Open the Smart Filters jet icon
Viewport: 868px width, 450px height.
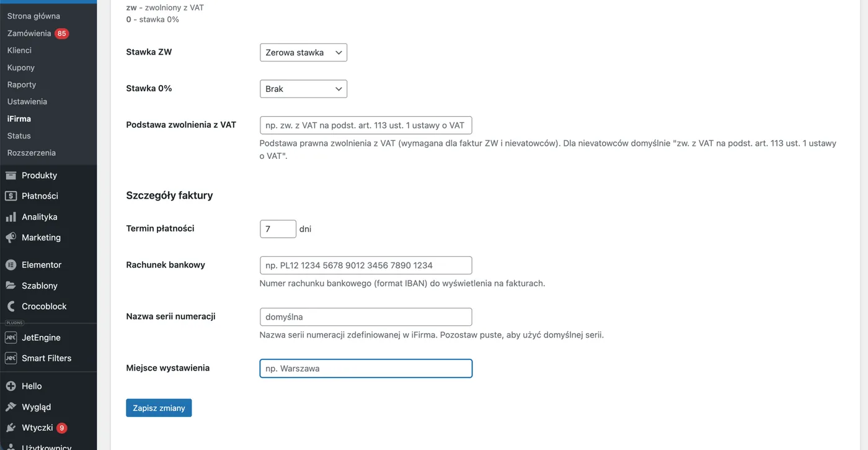11,358
